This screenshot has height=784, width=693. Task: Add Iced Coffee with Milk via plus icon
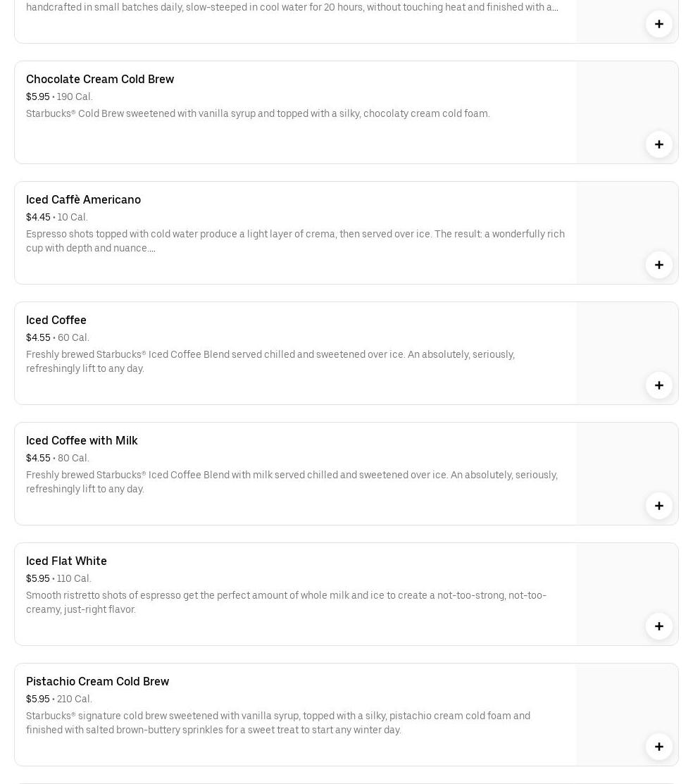pyautogui.click(x=658, y=506)
